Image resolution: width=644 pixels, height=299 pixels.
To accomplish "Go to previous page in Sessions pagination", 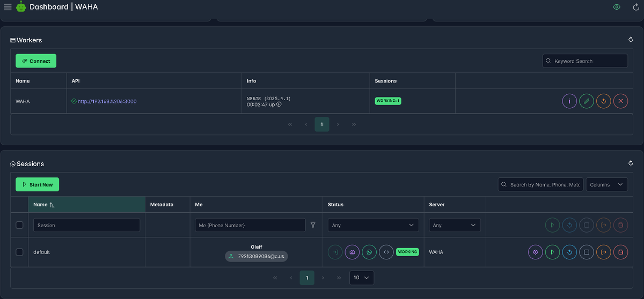I will tap(291, 278).
